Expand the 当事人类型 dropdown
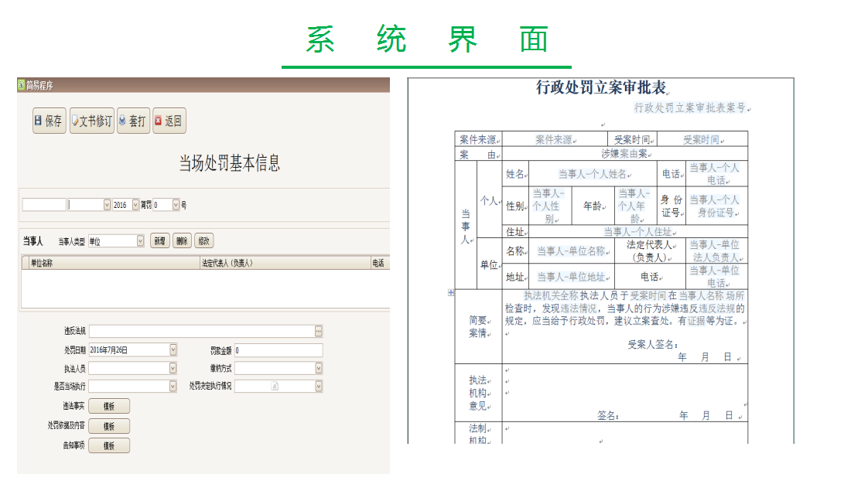Image resolution: width=868 pixels, height=484 pixels. pos(140,241)
